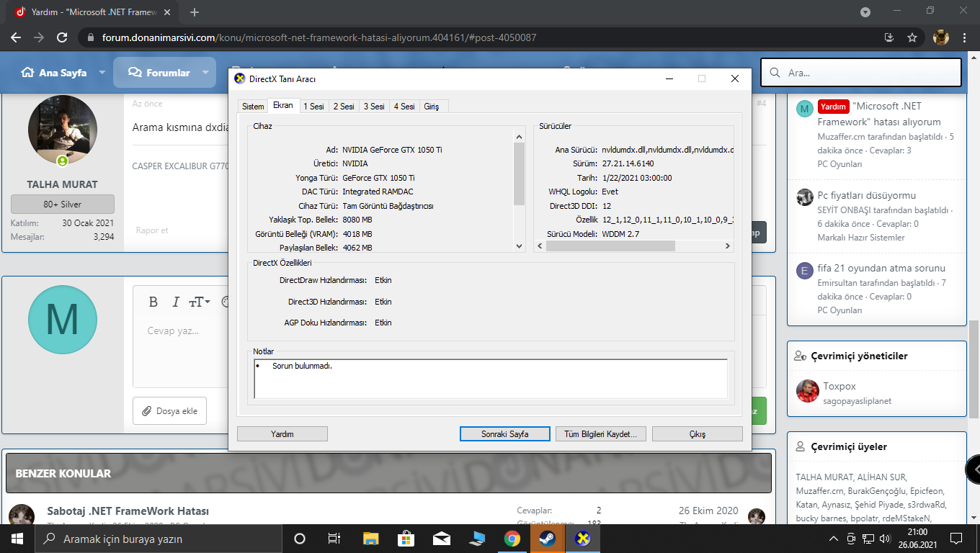Screen dimensions: 980x553
Task: Go to Ana Sayfa in forum navigation
Action: (x=54, y=73)
